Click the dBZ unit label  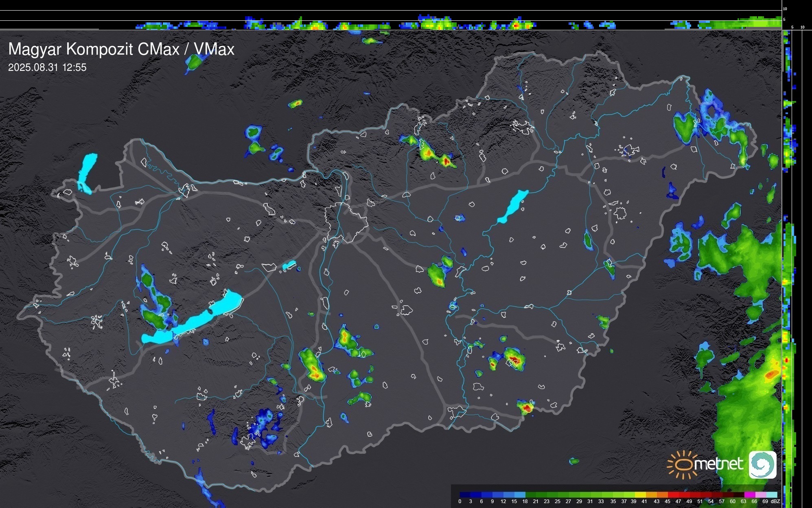pos(775,501)
